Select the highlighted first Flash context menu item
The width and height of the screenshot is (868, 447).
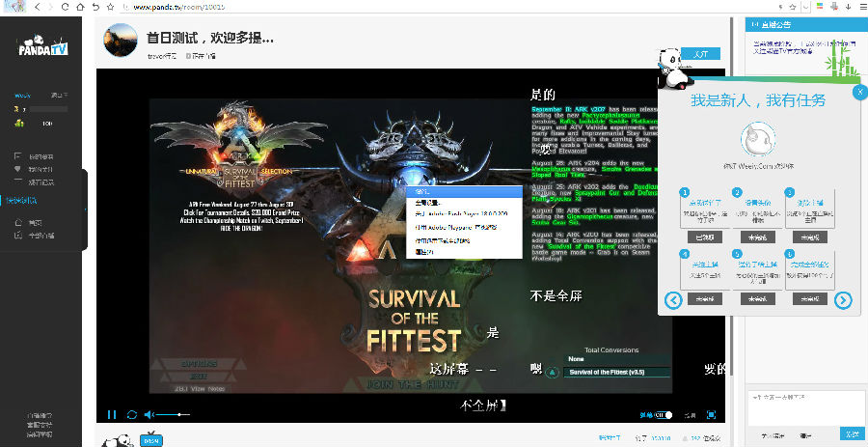pyautogui.click(x=464, y=192)
